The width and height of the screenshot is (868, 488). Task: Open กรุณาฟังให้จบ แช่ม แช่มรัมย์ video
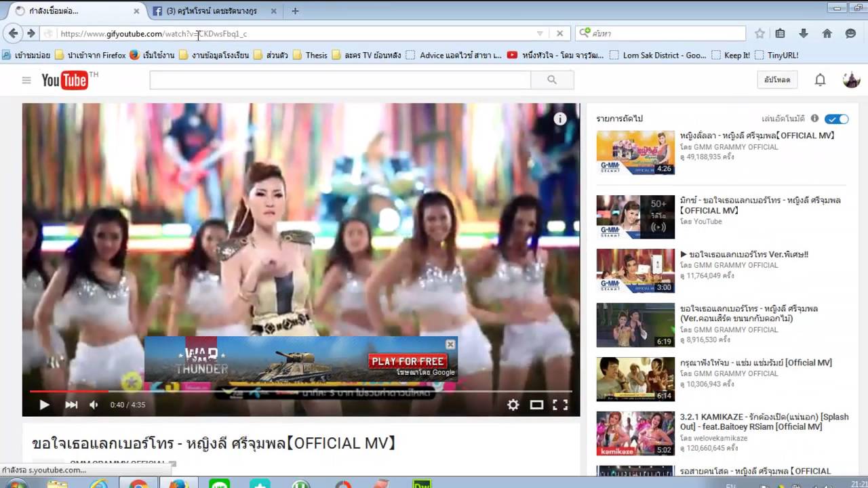(756, 363)
